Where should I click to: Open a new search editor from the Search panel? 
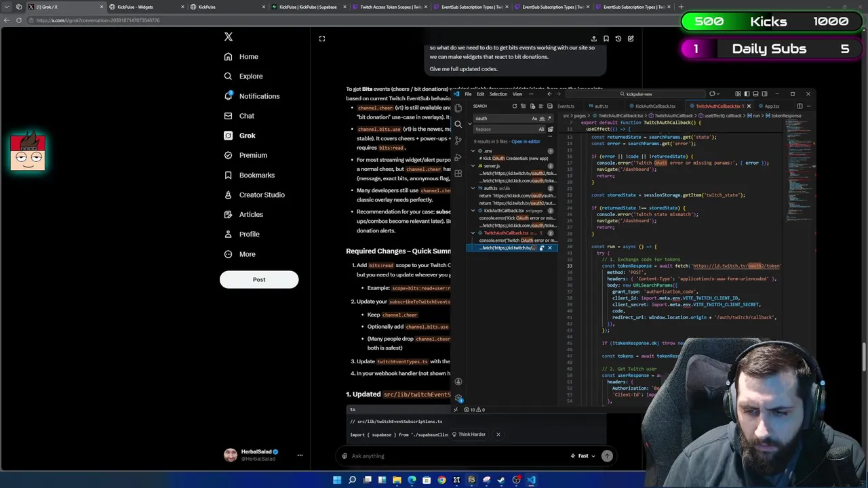point(532,106)
